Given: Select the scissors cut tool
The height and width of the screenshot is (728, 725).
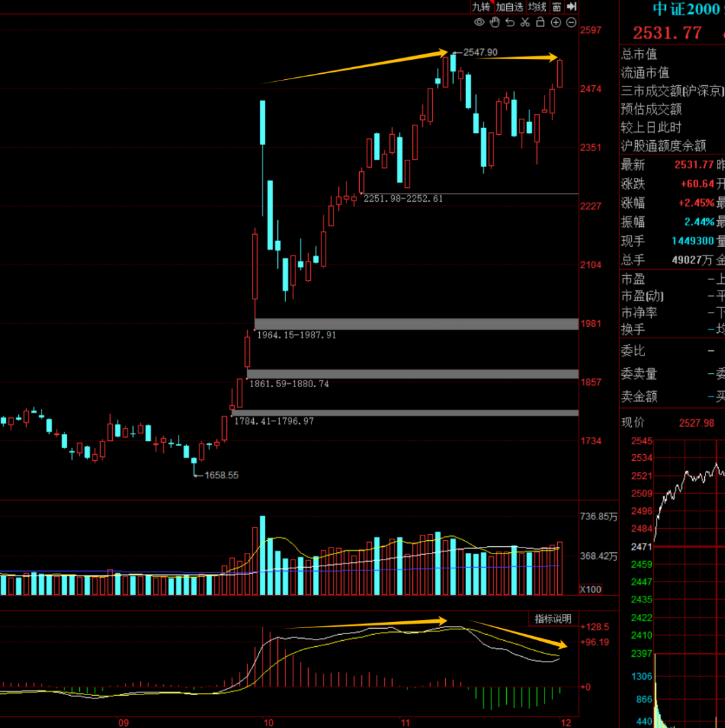Looking at the screenshot, I should (x=525, y=22).
